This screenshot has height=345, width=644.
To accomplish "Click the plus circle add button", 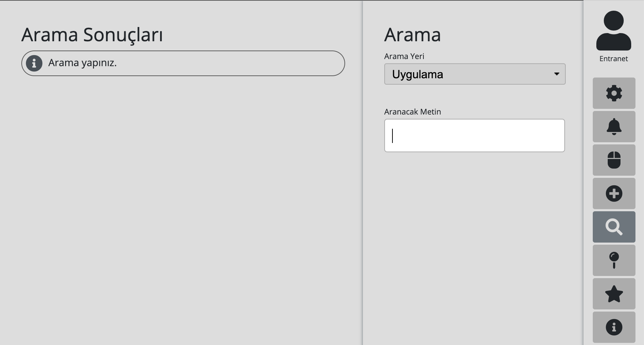I will click(x=614, y=193).
